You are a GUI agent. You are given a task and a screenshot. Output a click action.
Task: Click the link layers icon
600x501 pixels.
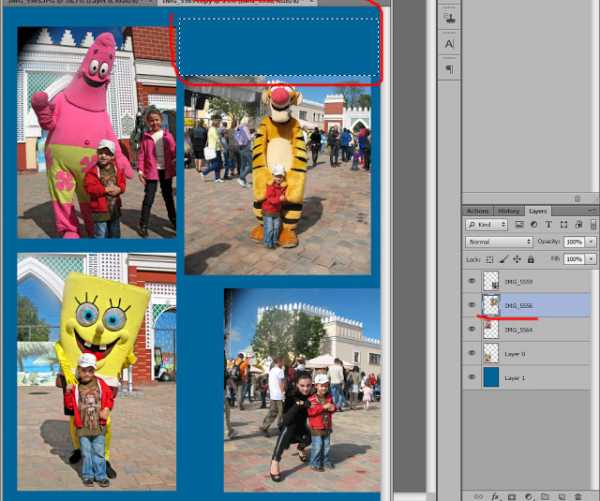477,496
